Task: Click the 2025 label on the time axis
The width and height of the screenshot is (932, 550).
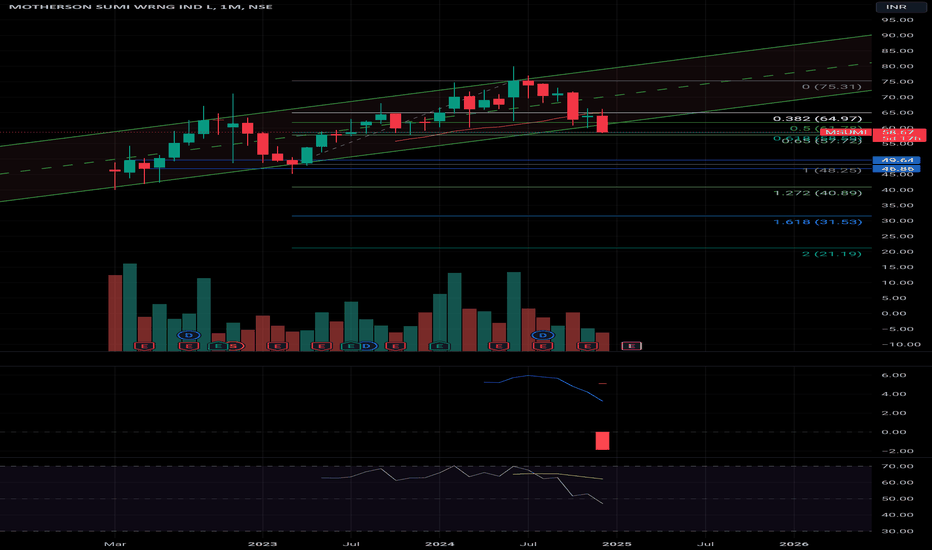Action: pyautogui.click(x=617, y=543)
